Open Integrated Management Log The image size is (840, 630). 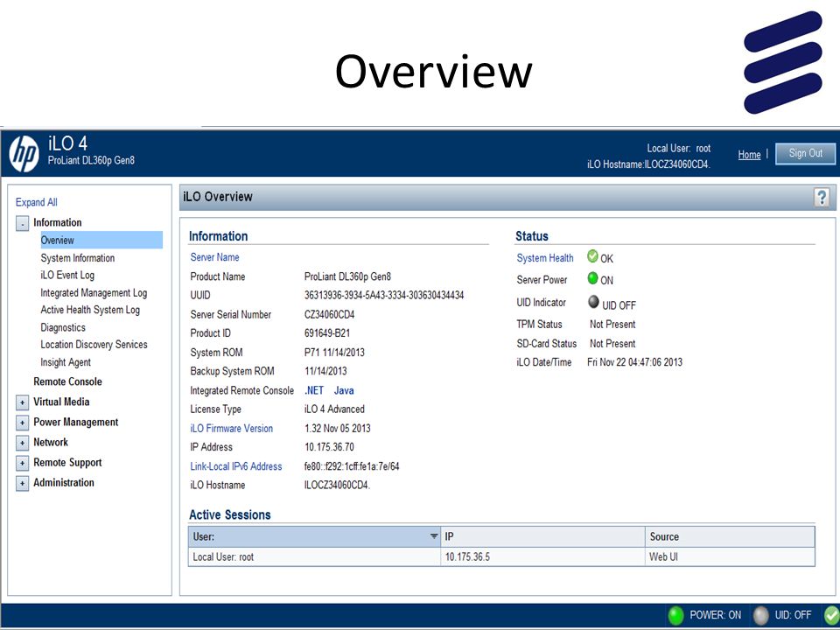94,292
